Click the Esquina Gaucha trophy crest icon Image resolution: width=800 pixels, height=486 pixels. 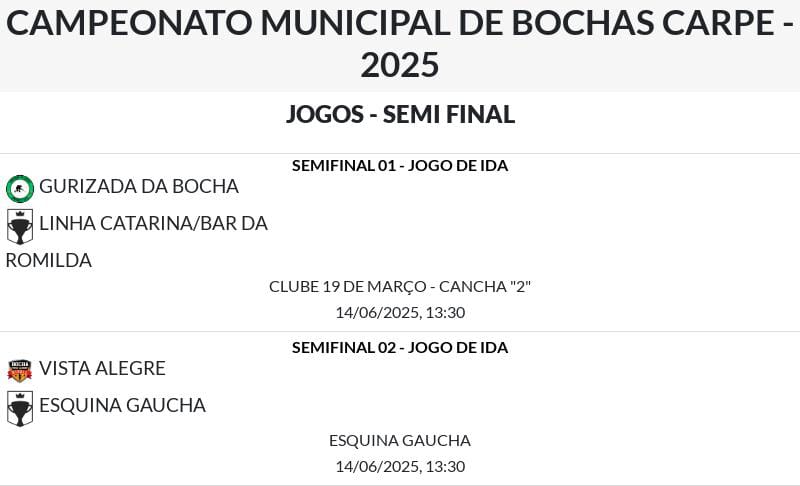(x=20, y=408)
